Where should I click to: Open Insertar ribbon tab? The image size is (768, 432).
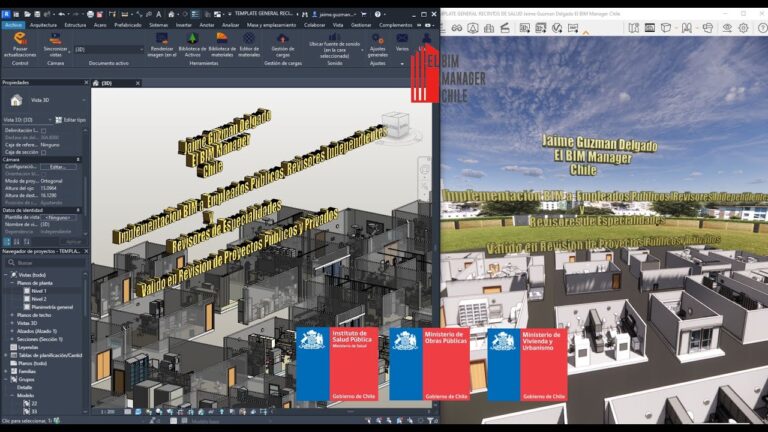tap(184, 25)
